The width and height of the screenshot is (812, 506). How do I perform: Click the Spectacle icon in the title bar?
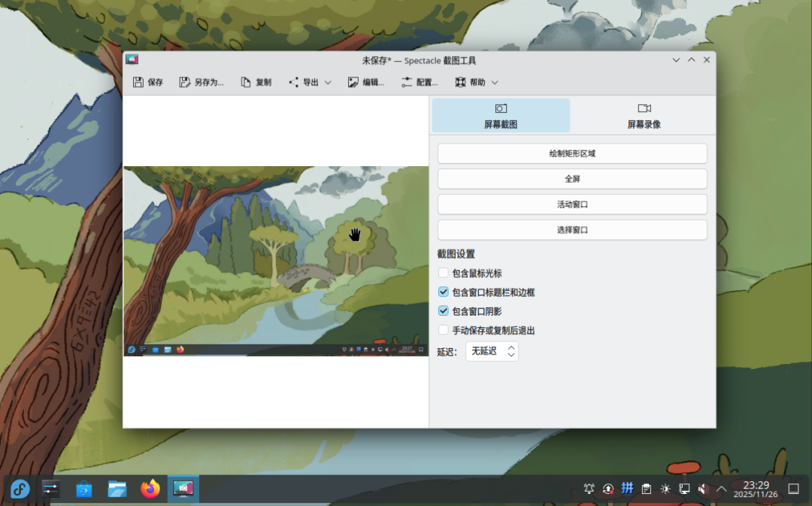(x=132, y=59)
